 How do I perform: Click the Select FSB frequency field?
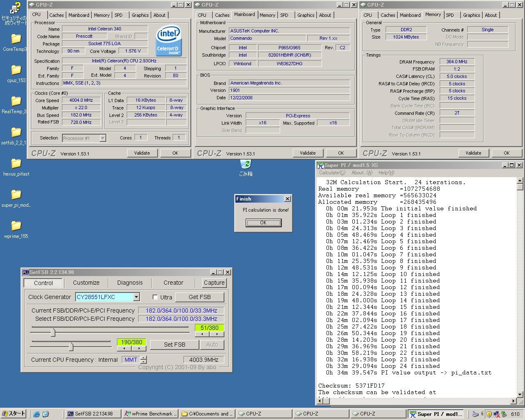181,319
